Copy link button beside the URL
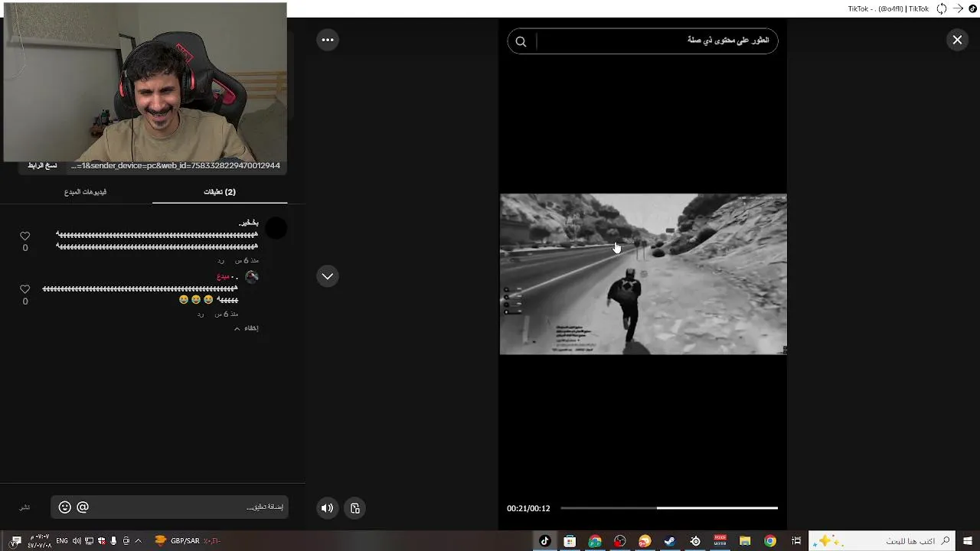The image size is (980, 551). [x=42, y=165]
